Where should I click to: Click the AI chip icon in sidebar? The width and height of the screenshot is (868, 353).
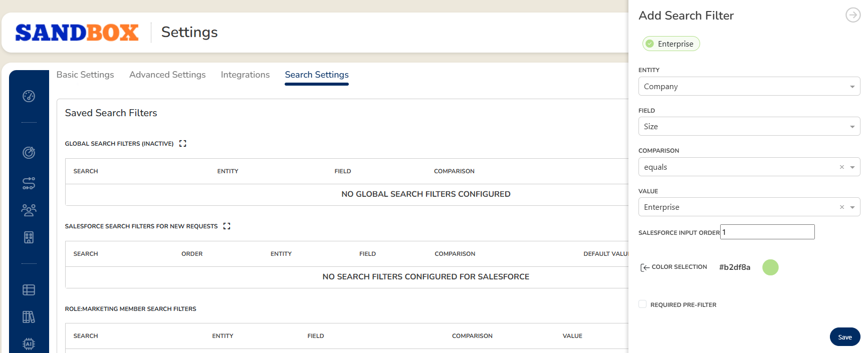click(29, 343)
